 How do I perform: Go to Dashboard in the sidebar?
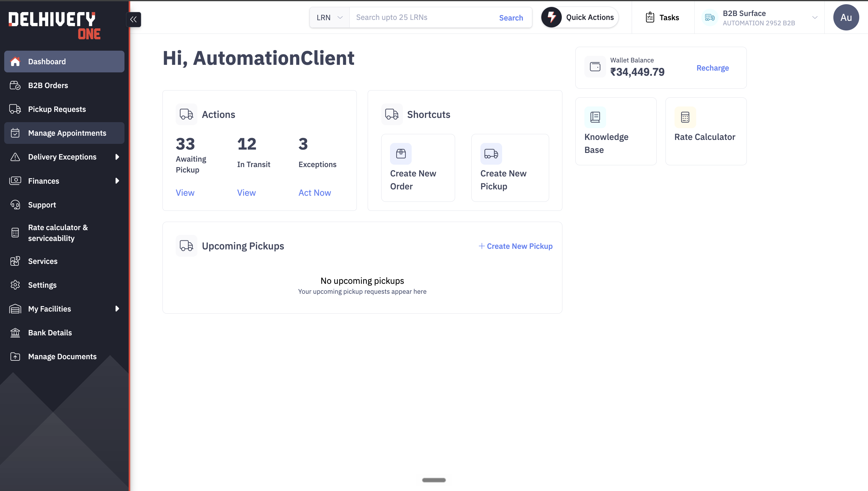pyautogui.click(x=64, y=62)
